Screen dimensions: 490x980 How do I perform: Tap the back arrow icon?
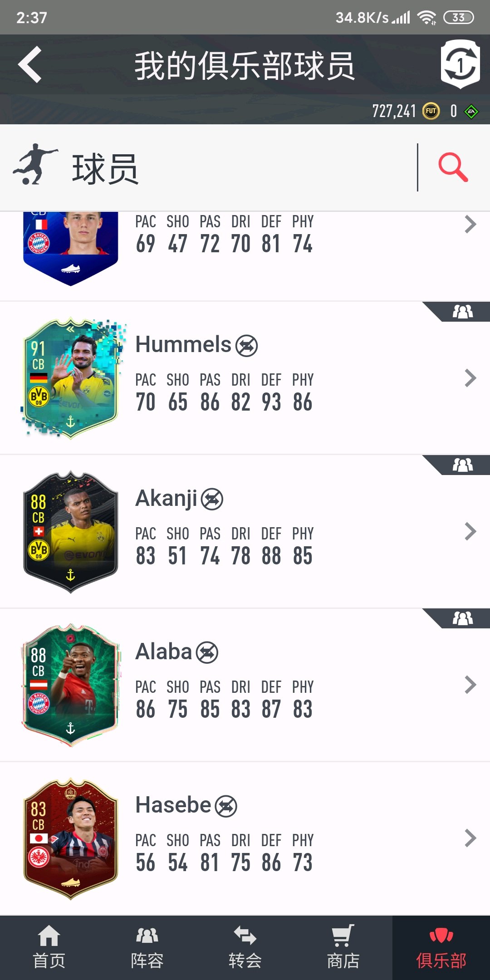coord(30,65)
